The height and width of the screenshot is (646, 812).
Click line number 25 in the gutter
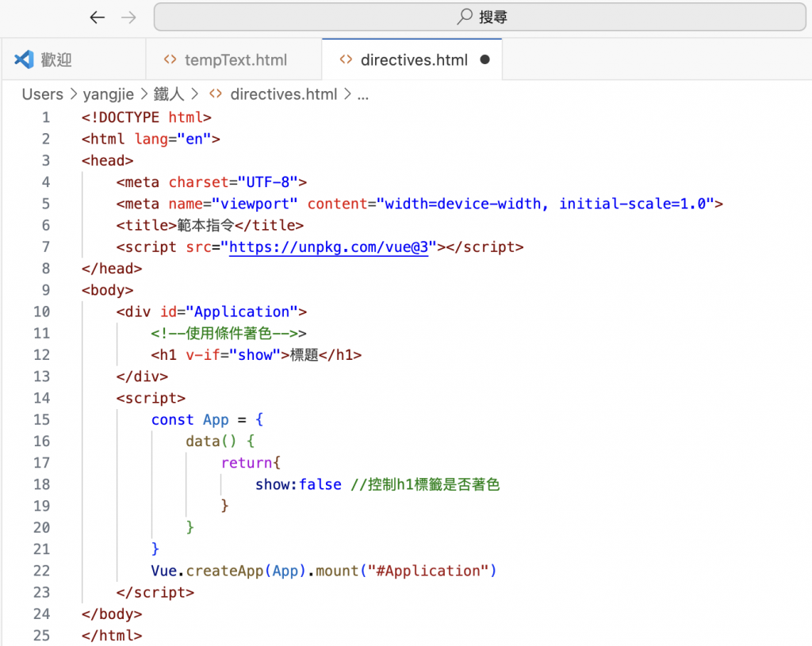point(42,636)
